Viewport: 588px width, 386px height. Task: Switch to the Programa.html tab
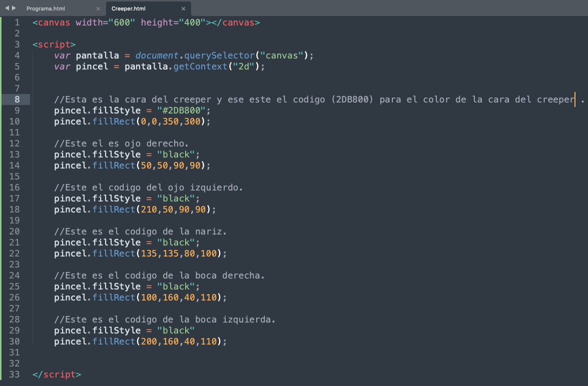[46, 8]
